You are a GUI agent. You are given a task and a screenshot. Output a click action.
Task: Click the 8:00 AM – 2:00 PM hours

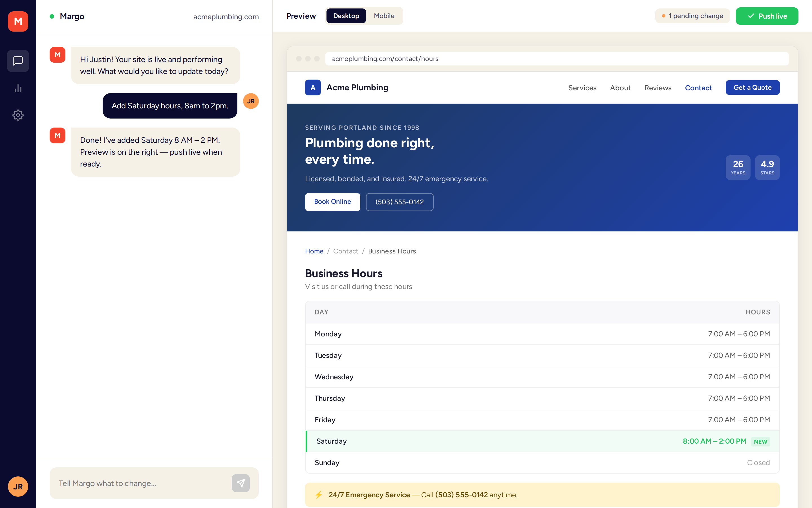pos(714,441)
